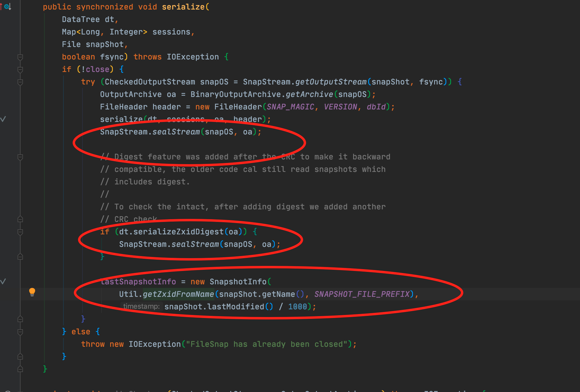
Task: Click the getOutputStream method reference
Action: coord(331,82)
